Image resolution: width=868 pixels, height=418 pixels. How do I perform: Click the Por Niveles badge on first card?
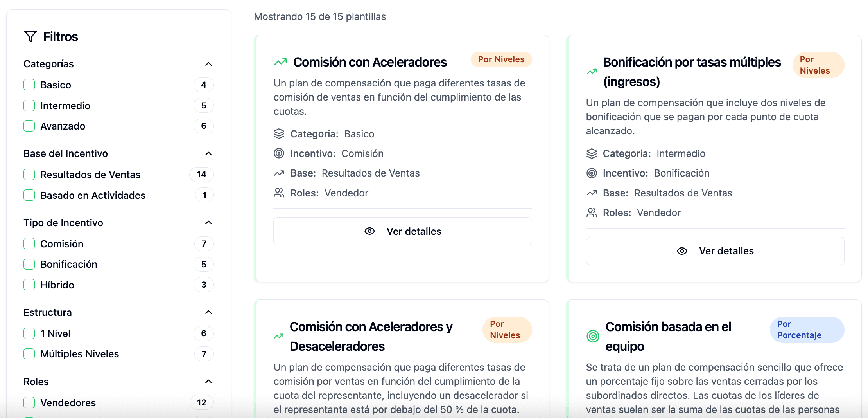click(501, 59)
